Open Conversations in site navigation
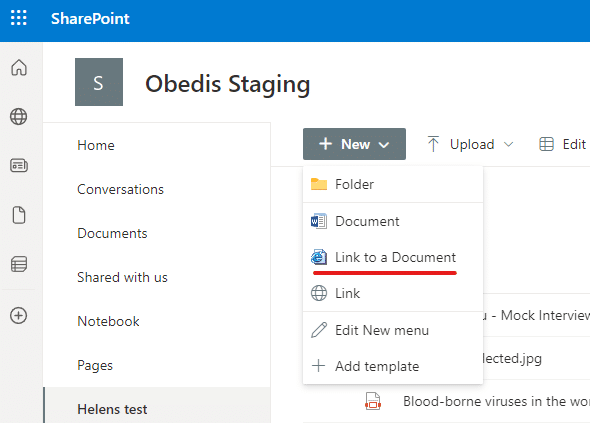Screen dimensions: 590x423 pyautogui.click(x=120, y=189)
